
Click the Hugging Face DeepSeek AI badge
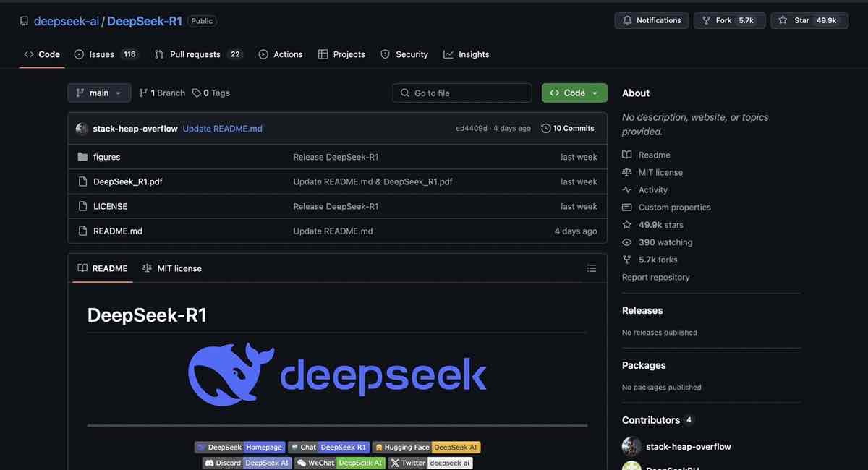[426, 448]
